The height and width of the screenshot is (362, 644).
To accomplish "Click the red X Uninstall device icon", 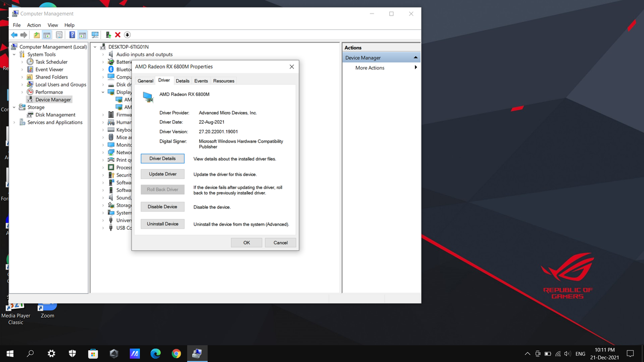I will [x=118, y=35].
